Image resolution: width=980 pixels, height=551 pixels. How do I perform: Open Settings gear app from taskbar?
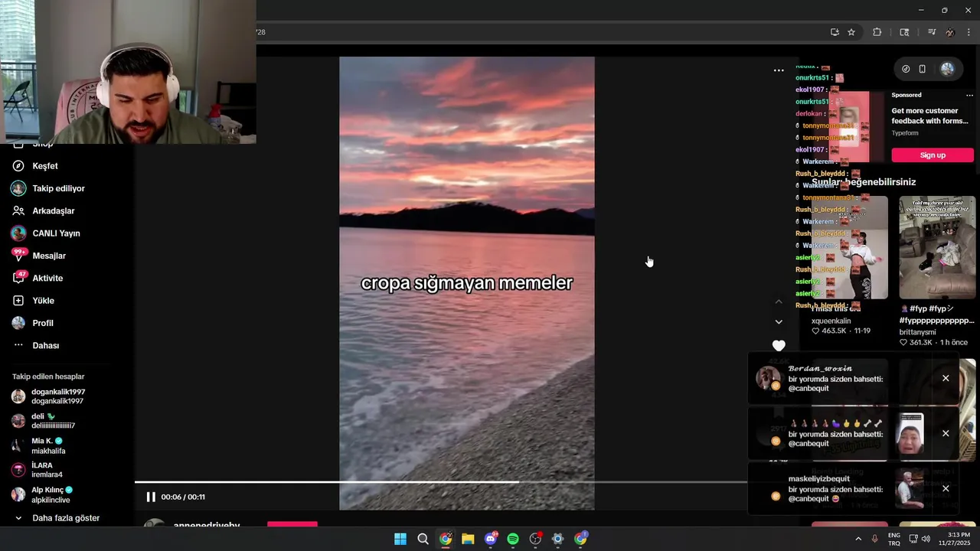[x=558, y=540]
